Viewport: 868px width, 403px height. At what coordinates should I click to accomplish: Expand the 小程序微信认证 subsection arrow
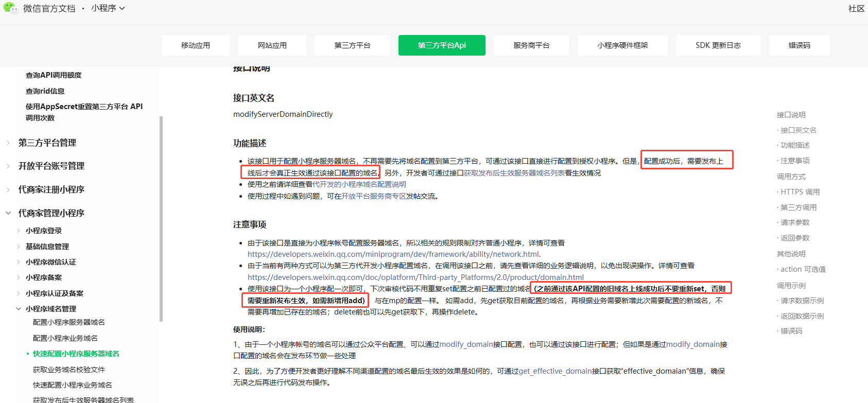(19, 262)
